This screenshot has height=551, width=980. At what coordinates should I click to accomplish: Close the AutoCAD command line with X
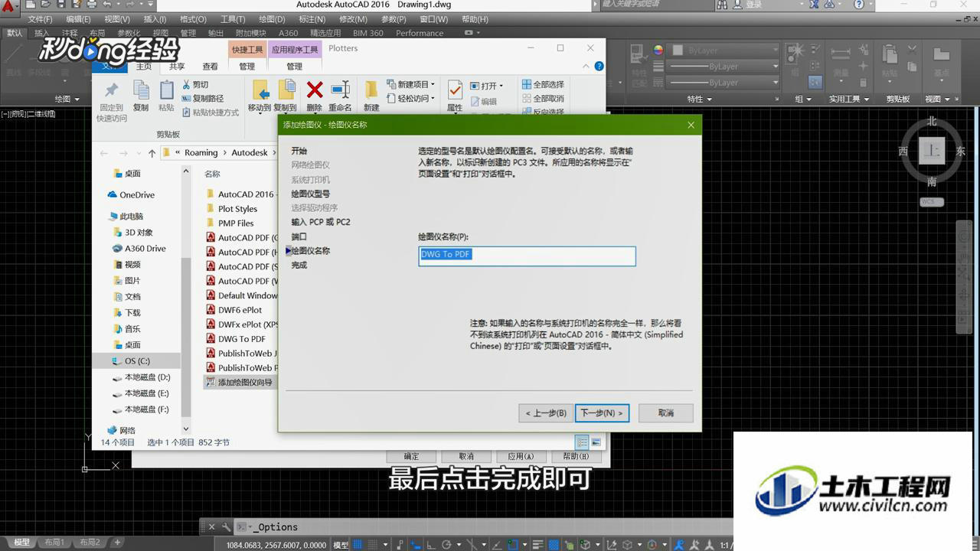(212, 527)
